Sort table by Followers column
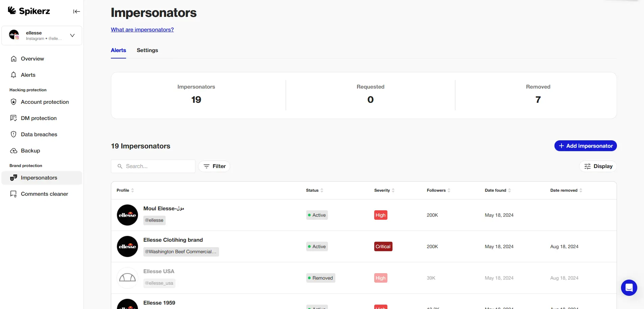The width and height of the screenshot is (644, 309). tap(438, 190)
